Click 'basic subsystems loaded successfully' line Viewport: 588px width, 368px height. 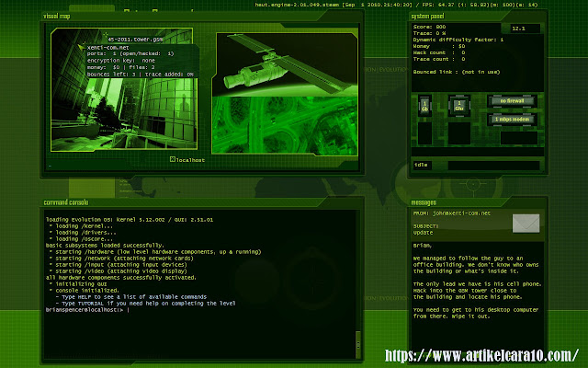(105, 246)
